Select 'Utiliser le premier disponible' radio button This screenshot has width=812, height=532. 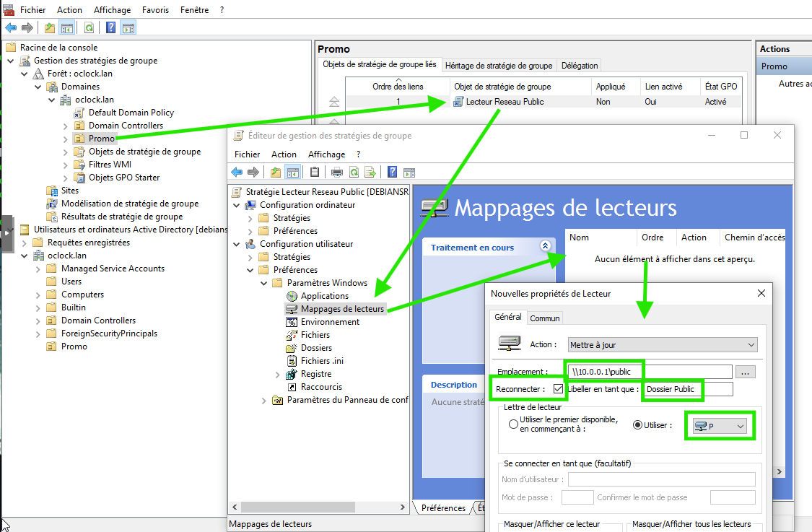513,424
